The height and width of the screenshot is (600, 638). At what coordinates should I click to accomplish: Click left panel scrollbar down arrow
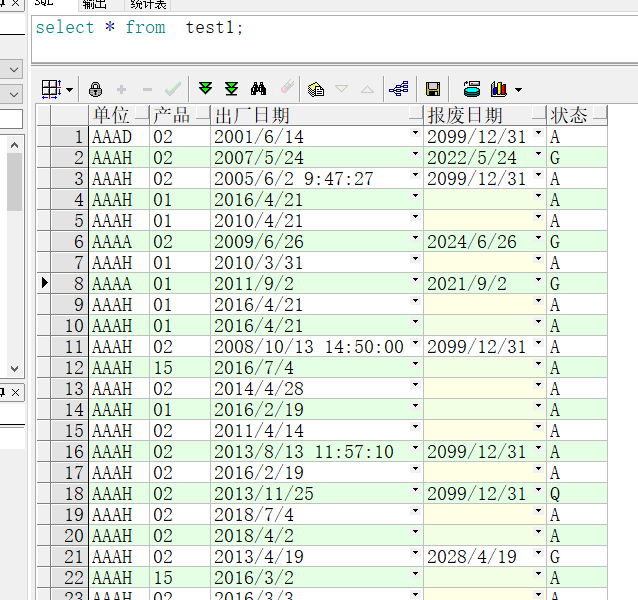click(15, 369)
